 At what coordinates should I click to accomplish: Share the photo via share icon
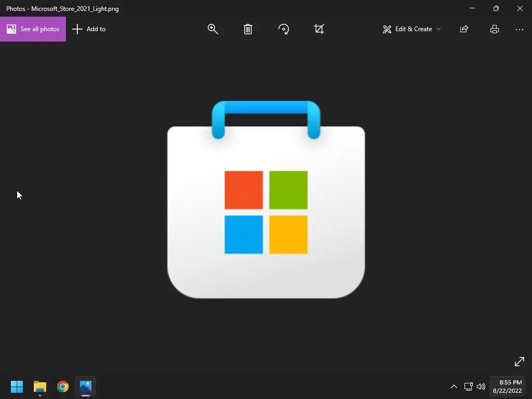(464, 29)
